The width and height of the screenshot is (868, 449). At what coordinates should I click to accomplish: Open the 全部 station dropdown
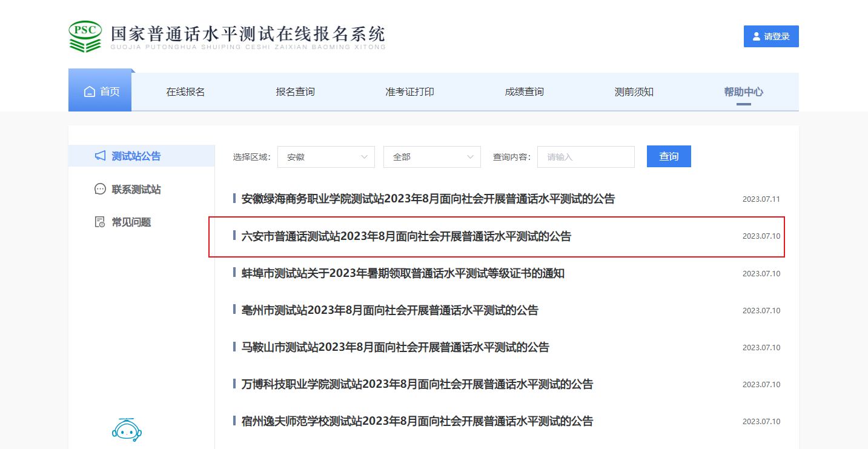(x=432, y=157)
